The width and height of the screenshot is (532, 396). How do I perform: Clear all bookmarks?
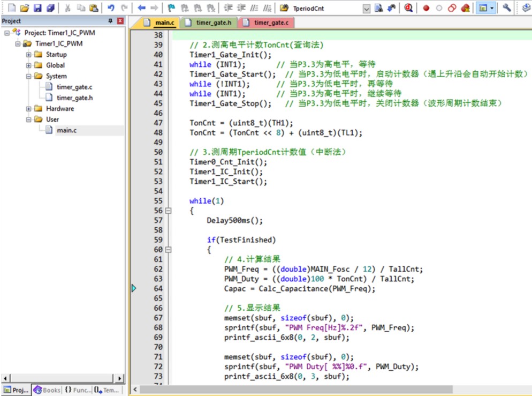click(211, 8)
